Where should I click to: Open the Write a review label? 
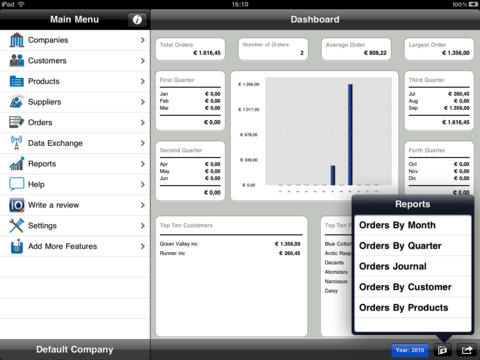[x=54, y=205]
